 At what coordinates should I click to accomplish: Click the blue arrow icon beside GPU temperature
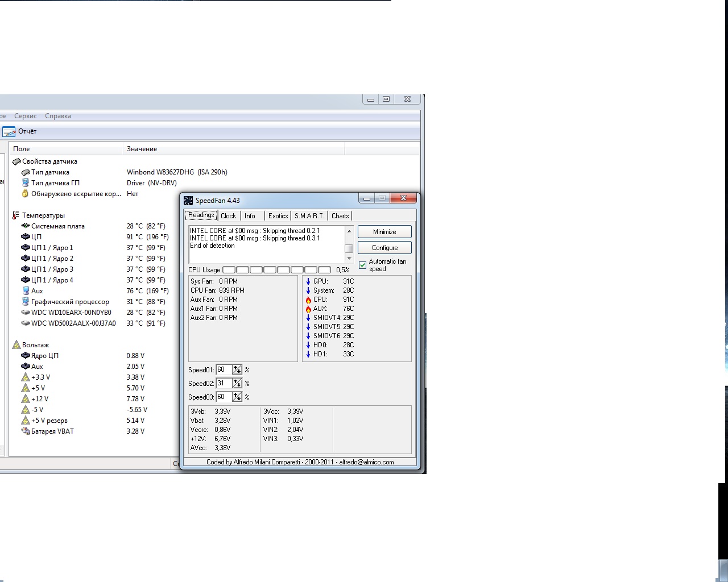[308, 281]
